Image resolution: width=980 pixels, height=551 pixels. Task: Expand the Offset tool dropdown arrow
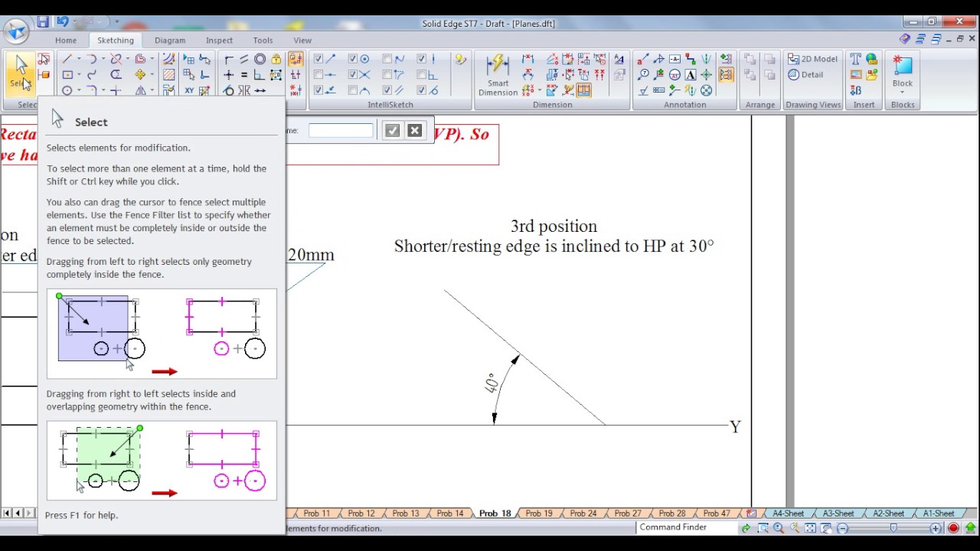pos(152,59)
